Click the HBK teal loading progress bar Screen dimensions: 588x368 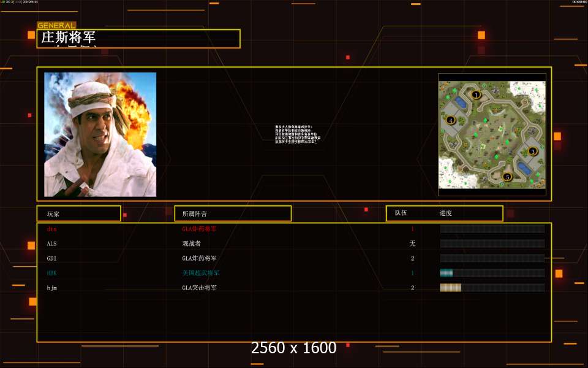(x=492, y=273)
